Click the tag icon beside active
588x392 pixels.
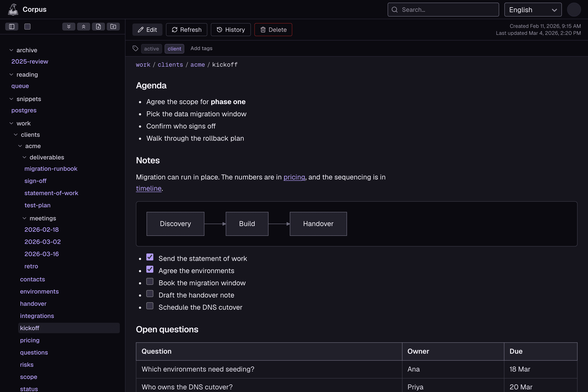(135, 49)
